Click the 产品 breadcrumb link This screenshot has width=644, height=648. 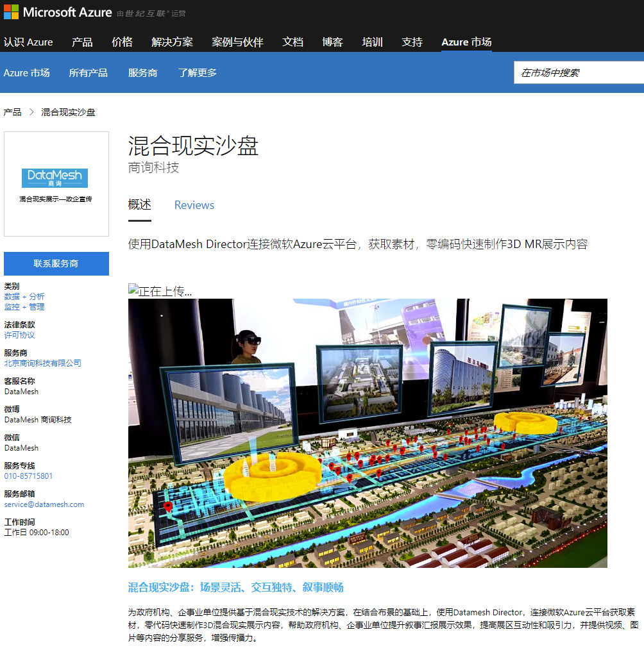tap(12, 112)
